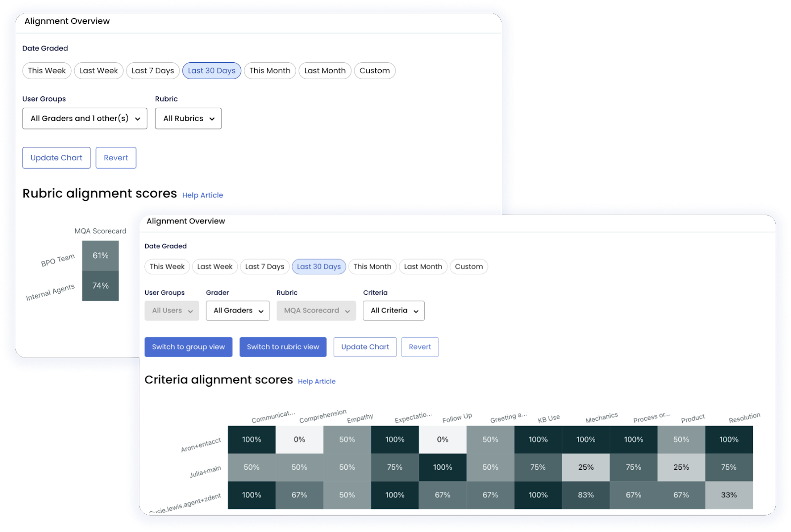Click "Switch to group view"
Image resolution: width=791 pixels, height=532 pixels.
point(188,347)
